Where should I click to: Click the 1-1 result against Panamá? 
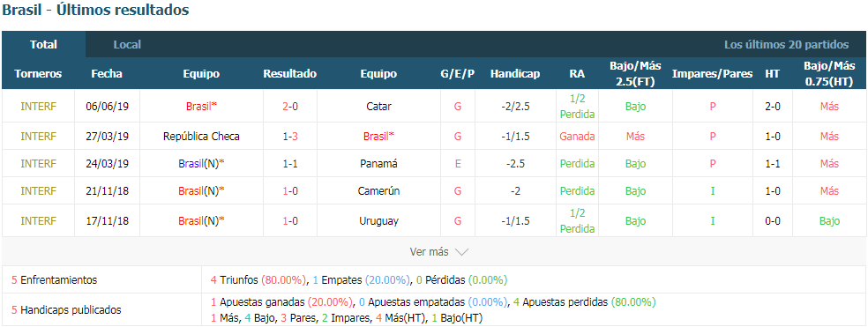(290, 164)
